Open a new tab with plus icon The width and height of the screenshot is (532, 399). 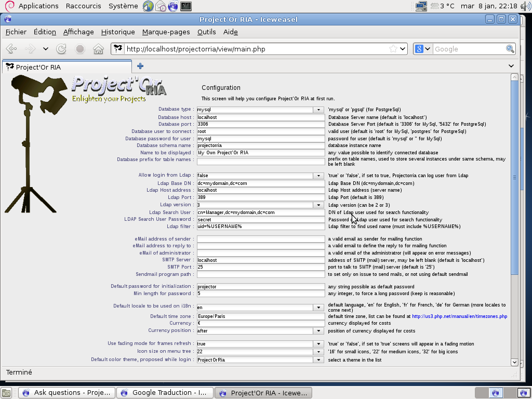[140, 66]
